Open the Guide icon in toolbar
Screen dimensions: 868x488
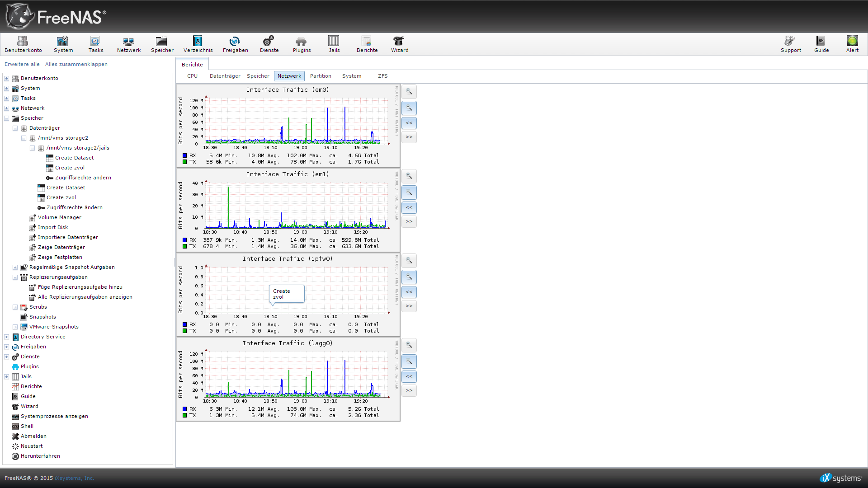tap(821, 44)
